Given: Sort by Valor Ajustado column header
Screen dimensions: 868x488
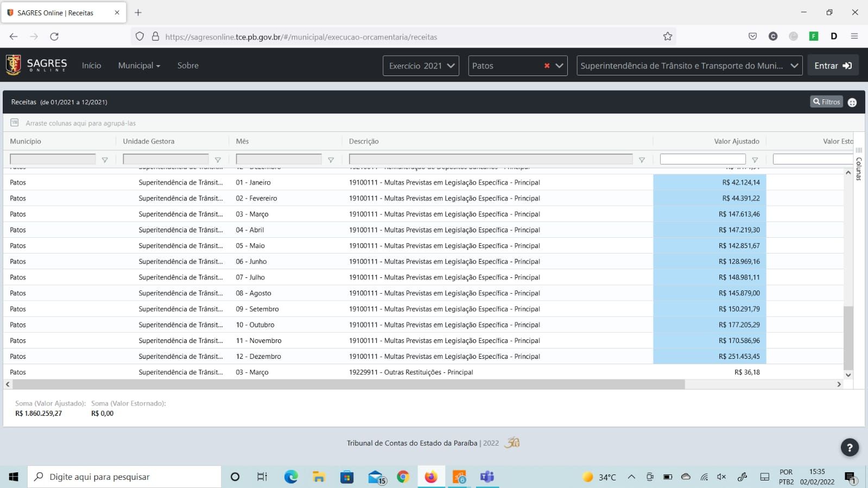Looking at the screenshot, I should point(737,141).
